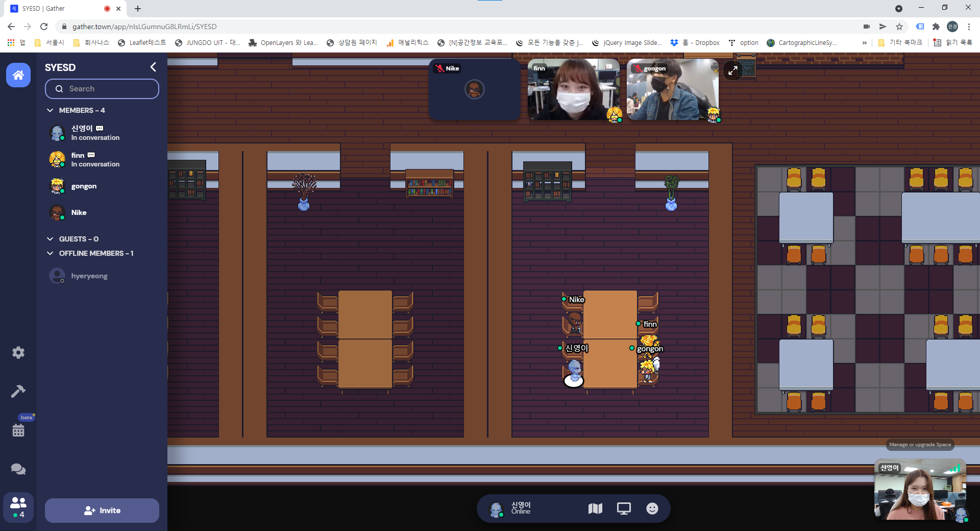This screenshot has width=980, height=531.
Task: Open new browser tab
Action: click(138, 9)
